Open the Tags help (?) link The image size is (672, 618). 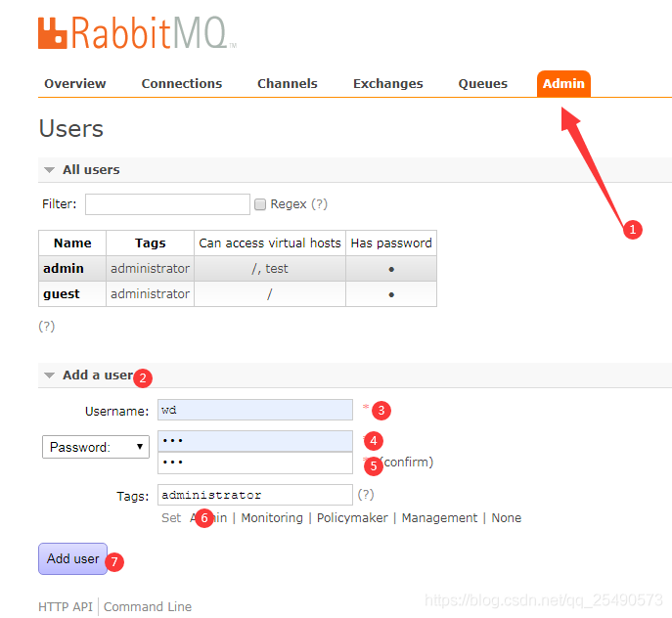tap(366, 495)
